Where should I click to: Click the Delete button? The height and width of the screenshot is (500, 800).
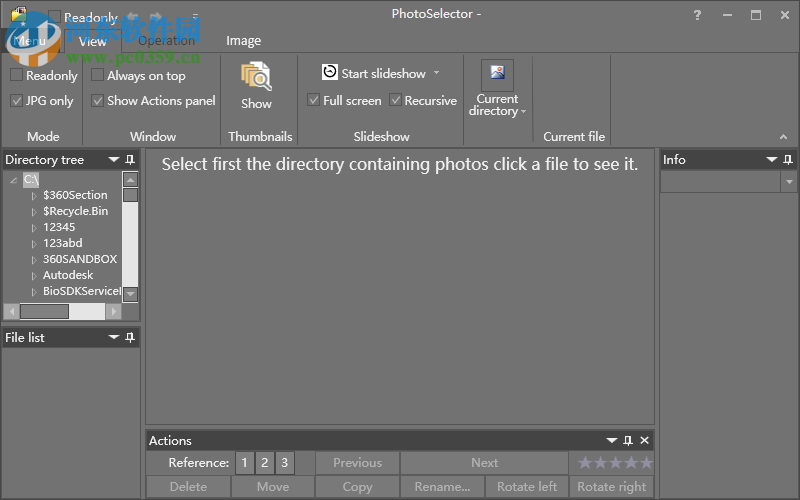point(188,487)
